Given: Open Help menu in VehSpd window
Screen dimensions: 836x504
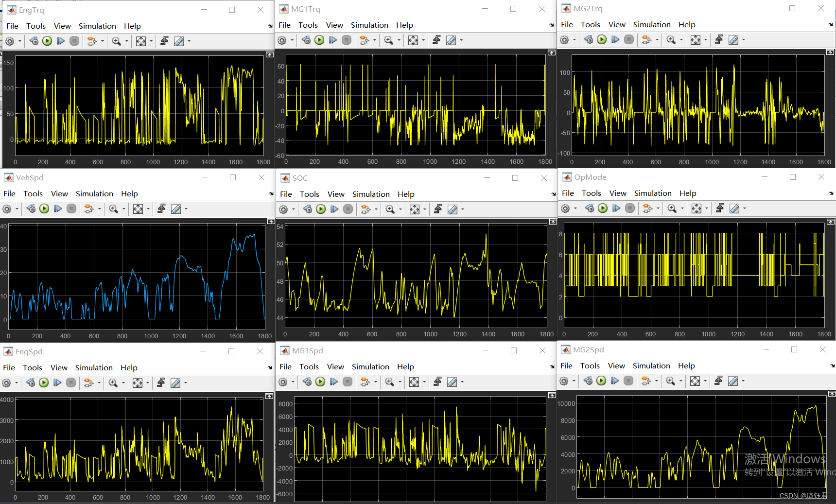Looking at the screenshot, I should [129, 194].
